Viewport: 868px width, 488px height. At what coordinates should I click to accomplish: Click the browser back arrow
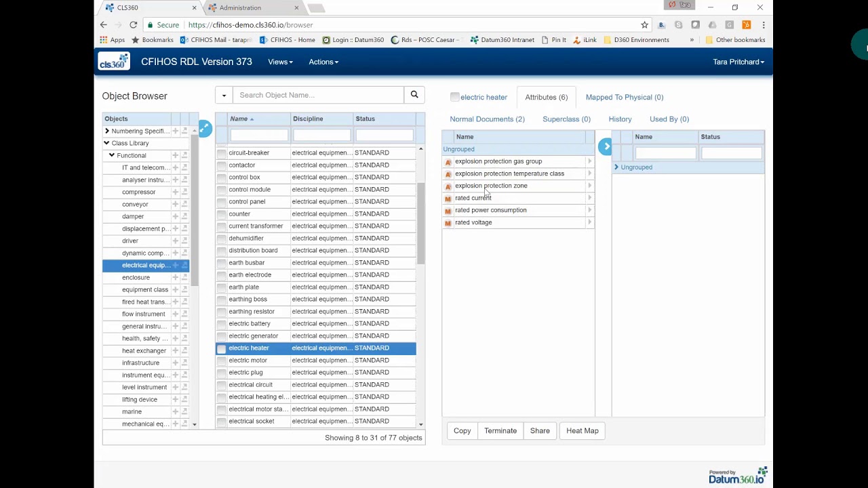[104, 25]
